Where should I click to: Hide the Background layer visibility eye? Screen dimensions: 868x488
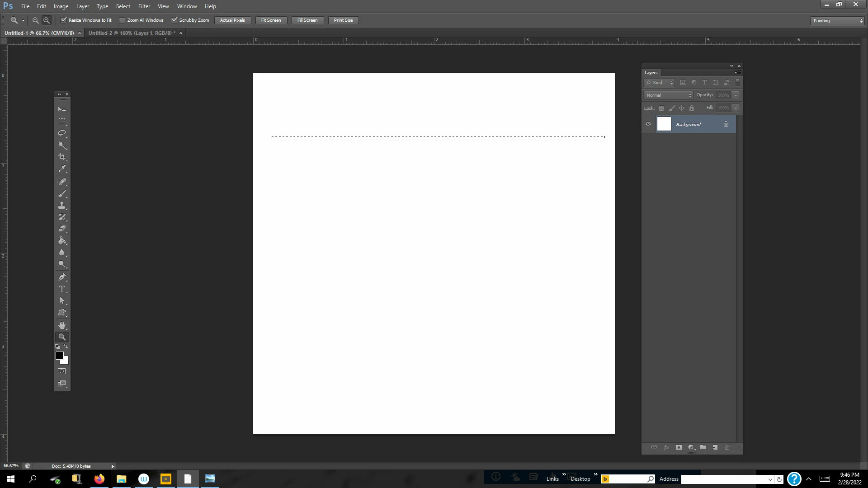pyautogui.click(x=648, y=124)
